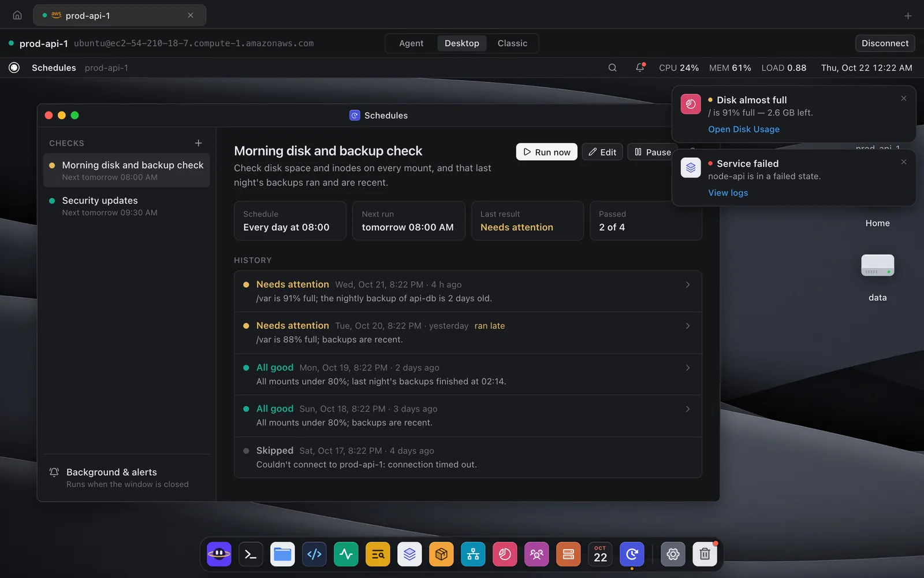Open the pink disk usage icon in dock
The height and width of the screenshot is (578, 924).
[x=505, y=554]
